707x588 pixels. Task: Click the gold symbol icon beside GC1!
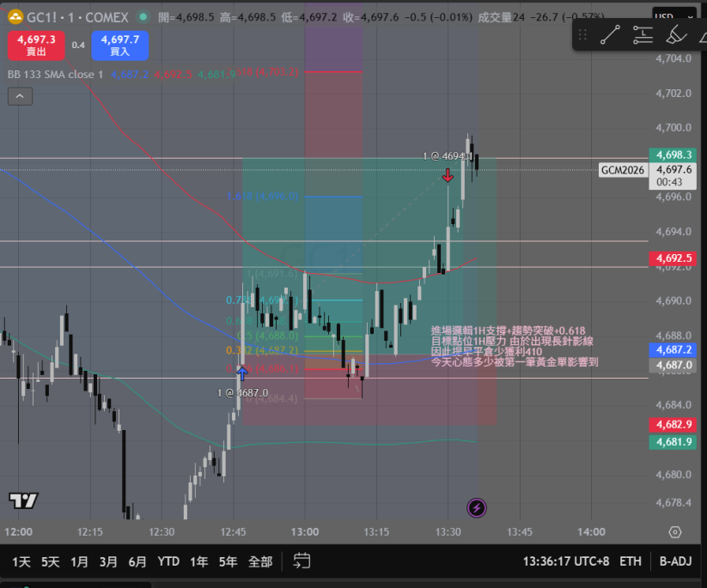(15, 17)
